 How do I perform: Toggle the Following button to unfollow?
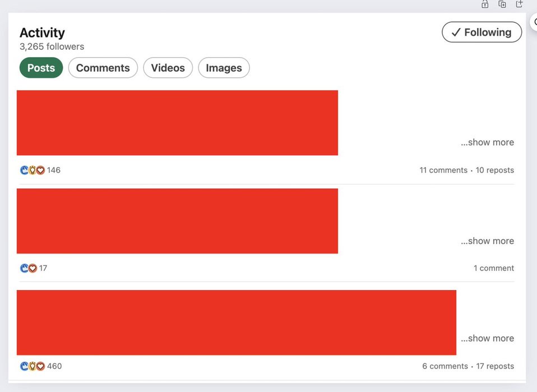482,32
